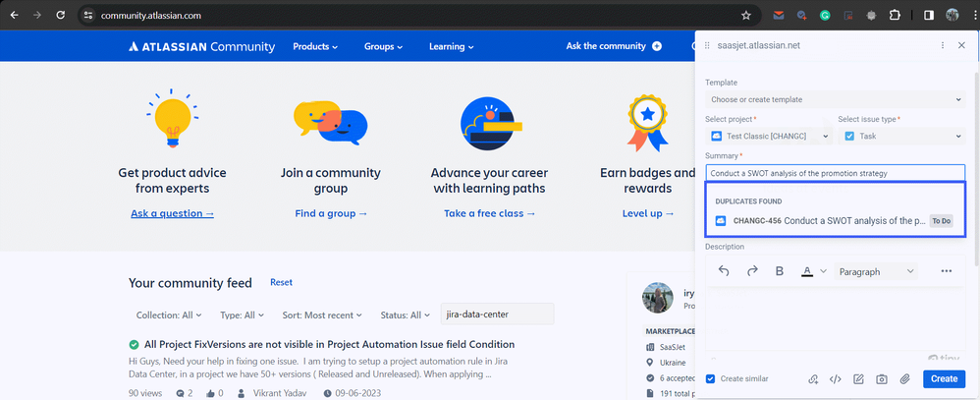Viewport: 980px width, 400px height.
Task: Open the All Project FixVersions post
Action: (x=329, y=344)
